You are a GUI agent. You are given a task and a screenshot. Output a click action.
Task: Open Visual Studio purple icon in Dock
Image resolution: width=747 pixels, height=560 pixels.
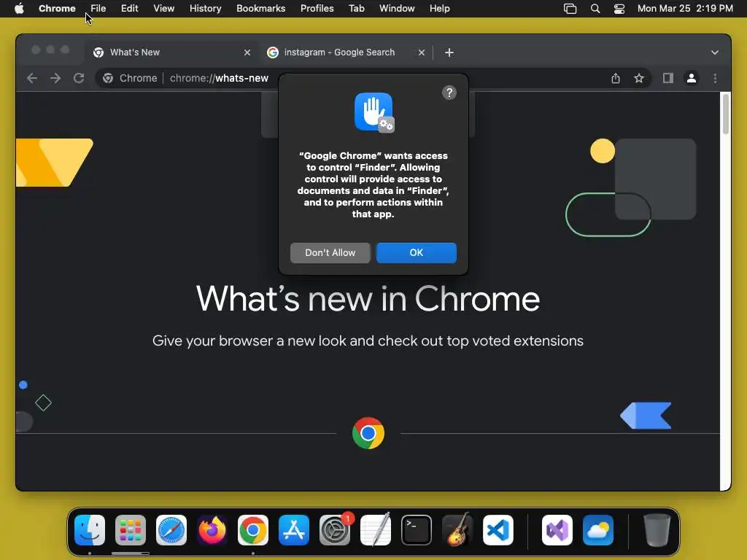click(x=557, y=530)
